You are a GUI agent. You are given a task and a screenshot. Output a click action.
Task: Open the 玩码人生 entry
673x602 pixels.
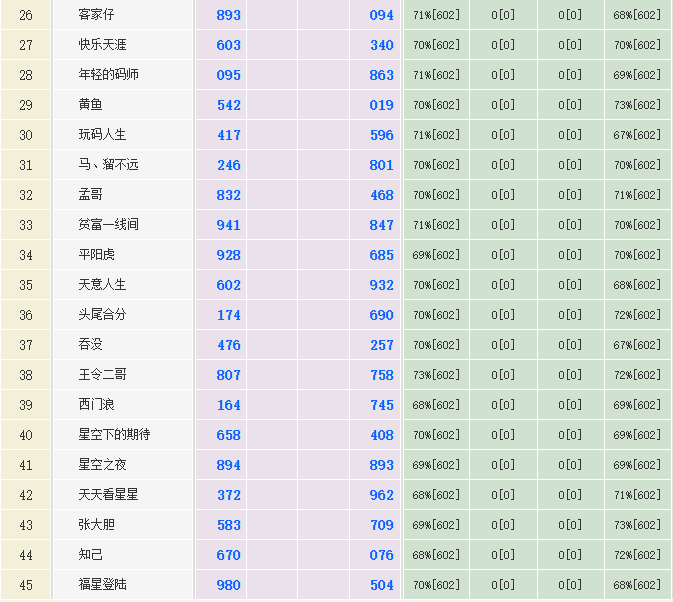click(x=103, y=135)
